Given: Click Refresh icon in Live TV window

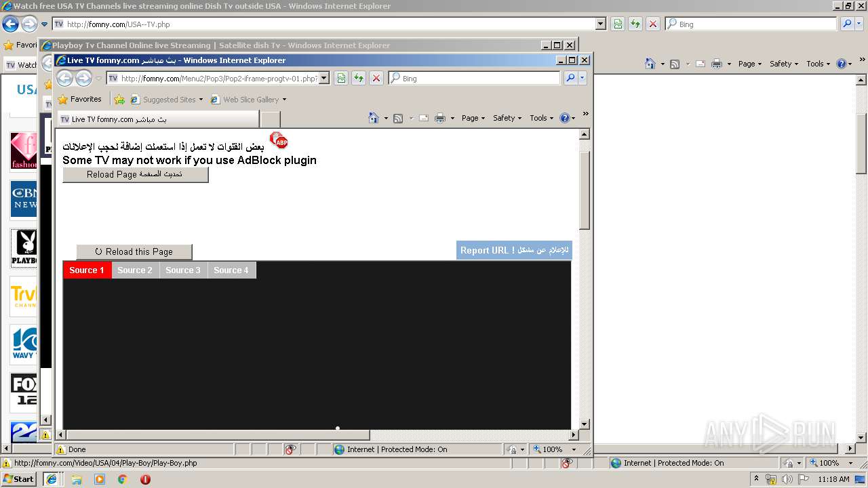Looking at the screenshot, I should tap(359, 78).
